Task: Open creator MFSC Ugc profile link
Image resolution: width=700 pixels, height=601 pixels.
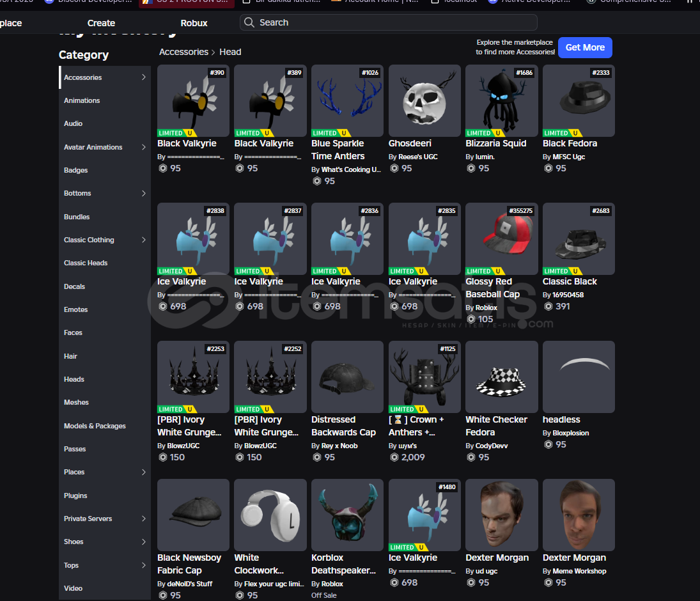Action: pos(568,157)
